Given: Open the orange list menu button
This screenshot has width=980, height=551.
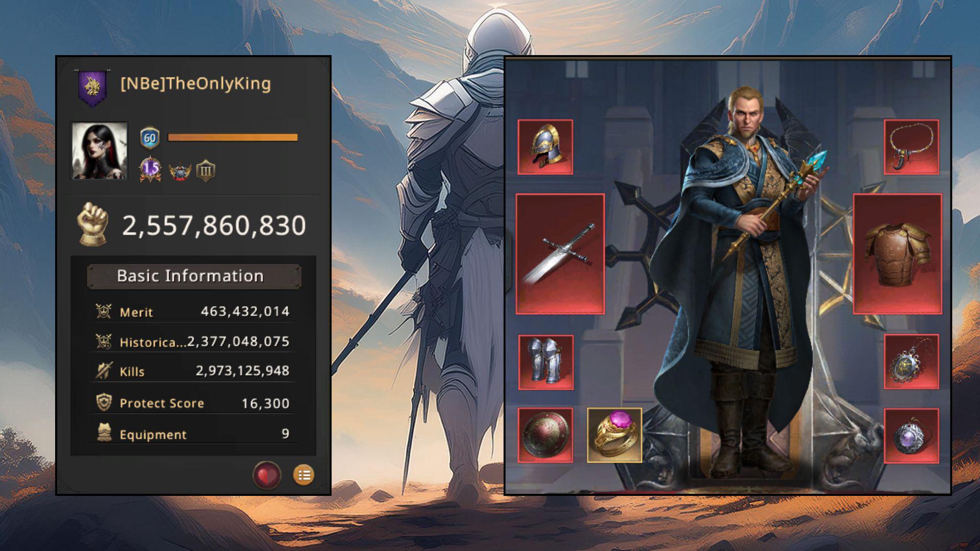Looking at the screenshot, I should 304,475.
